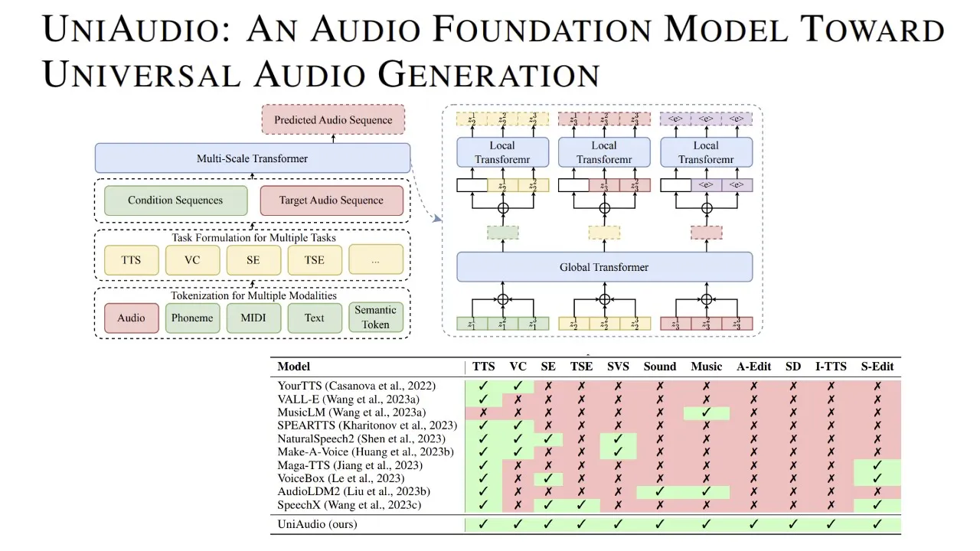Select the Semantic Token box

tap(376, 318)
